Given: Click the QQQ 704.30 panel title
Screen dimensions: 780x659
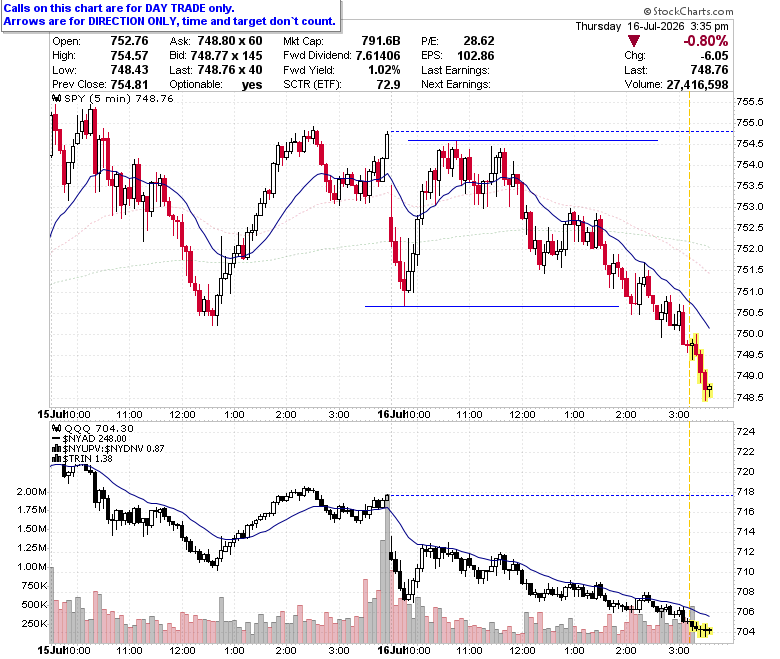Looking at the screenshot, I should coord(99,428).
